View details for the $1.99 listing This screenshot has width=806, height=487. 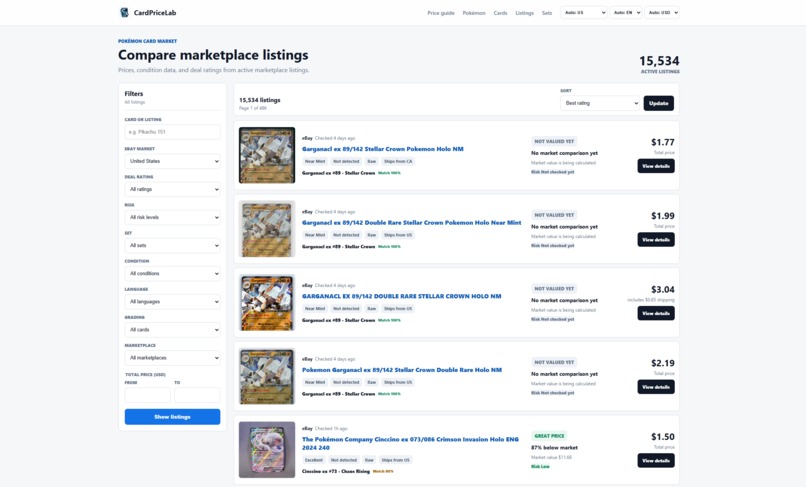[656, 240]
